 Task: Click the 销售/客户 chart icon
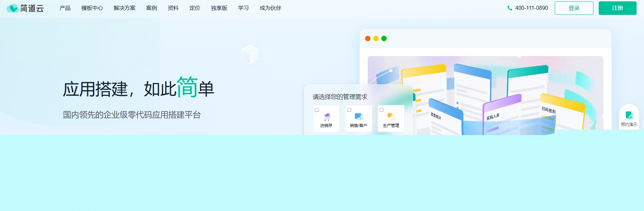pyautogui.click(x=359, y=117)
